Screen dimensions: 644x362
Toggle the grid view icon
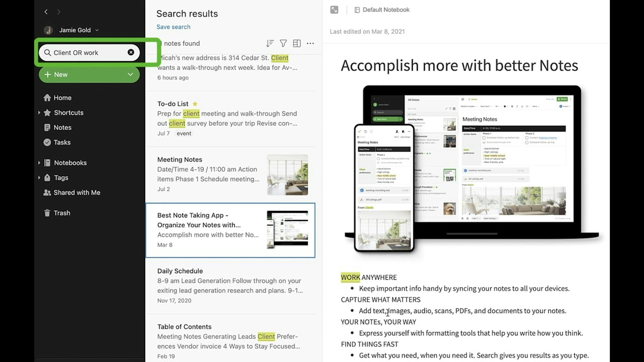pos(296,43)
